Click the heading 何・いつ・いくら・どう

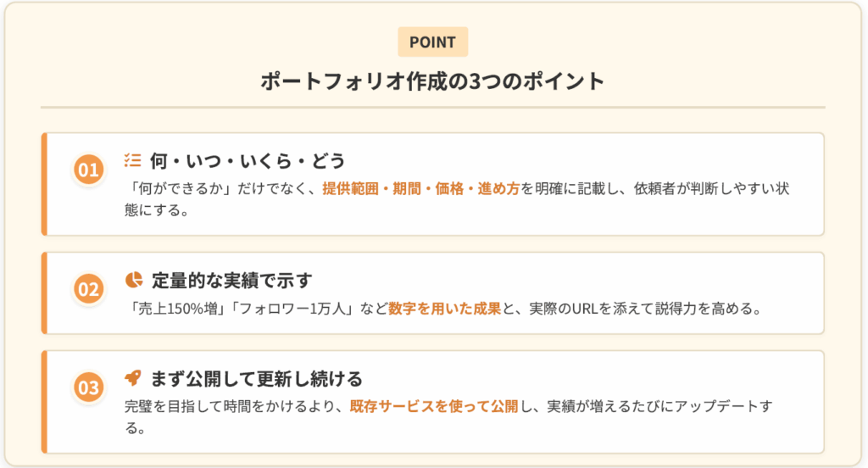[x=248, y=159]
